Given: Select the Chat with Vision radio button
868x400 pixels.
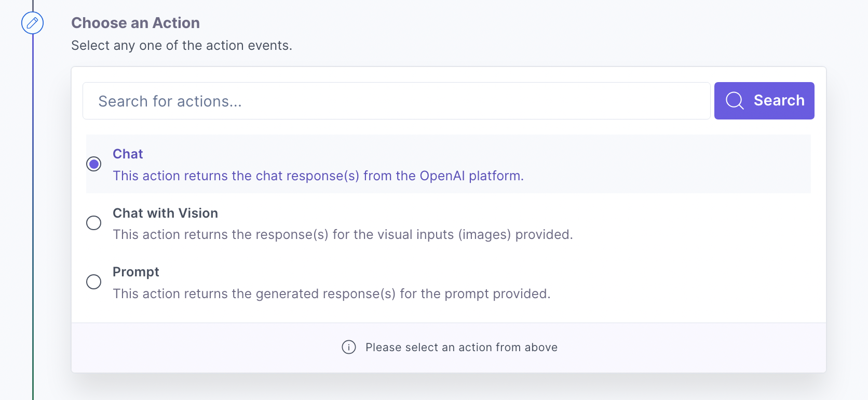Looking at the screenshot, I should pos(94,223).
